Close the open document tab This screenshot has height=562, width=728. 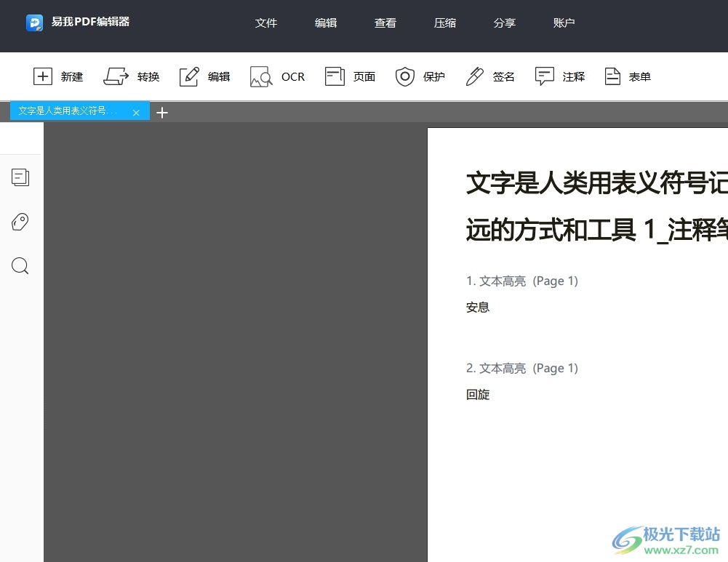coord(136,113)
